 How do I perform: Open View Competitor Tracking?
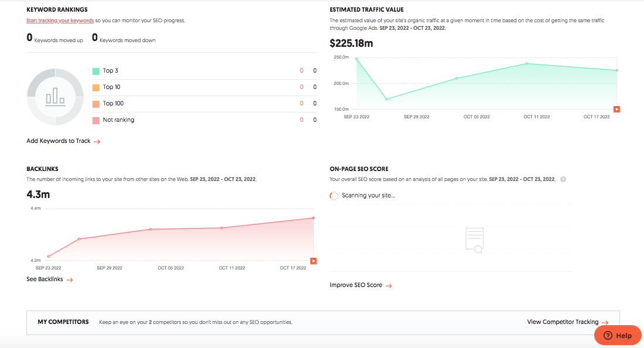pyautogui.click(x=563, y=322)
